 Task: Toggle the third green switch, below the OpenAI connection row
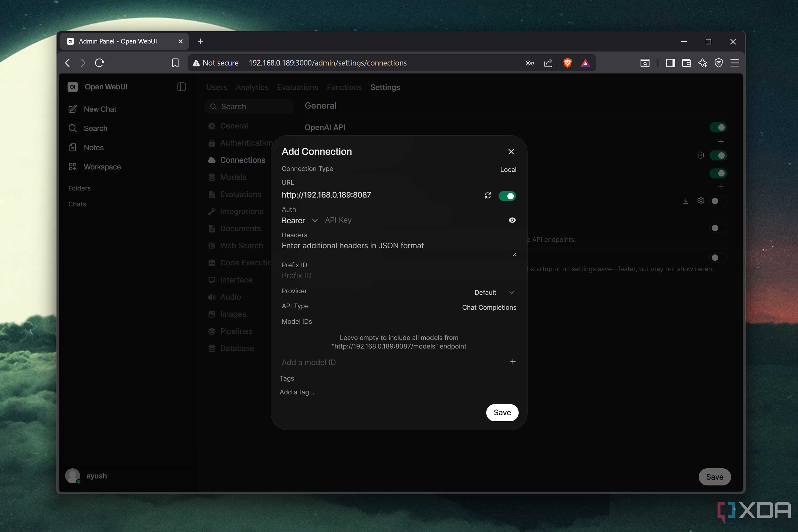point(718,173)
